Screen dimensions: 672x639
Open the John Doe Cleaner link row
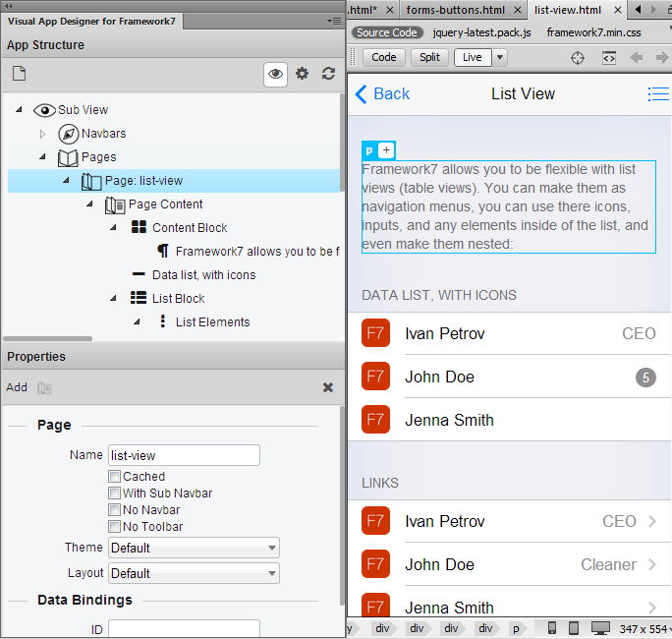[x=509, y=564]
